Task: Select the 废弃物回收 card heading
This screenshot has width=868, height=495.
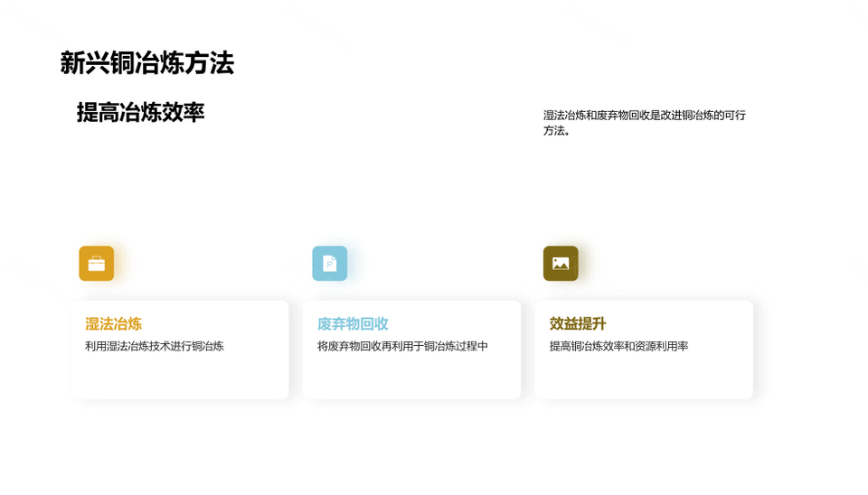Action: (353, 323)
